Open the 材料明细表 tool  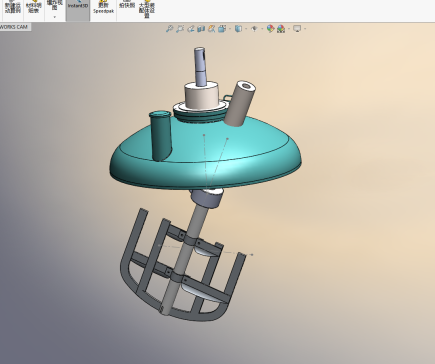click(x=34, y=7)
